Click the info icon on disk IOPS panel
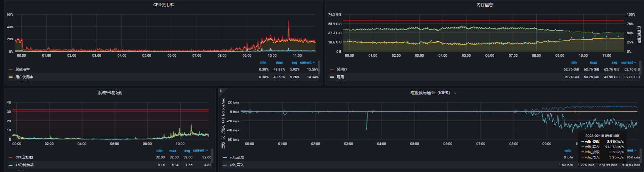 point(221,90)
